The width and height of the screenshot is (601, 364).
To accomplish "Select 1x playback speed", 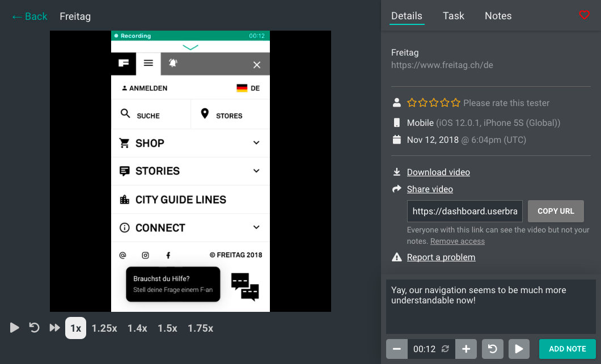I will pos(75,328).
